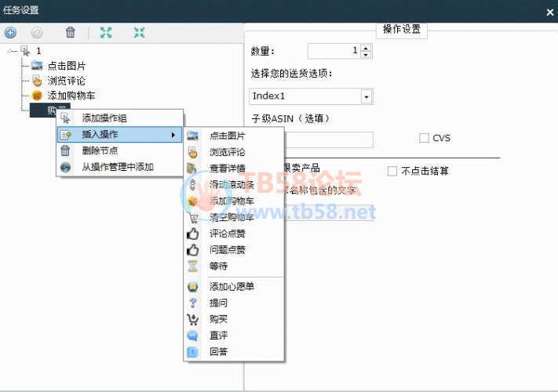
Task: Decrease the 数量 value with down arrow
Action: (366, 54)
